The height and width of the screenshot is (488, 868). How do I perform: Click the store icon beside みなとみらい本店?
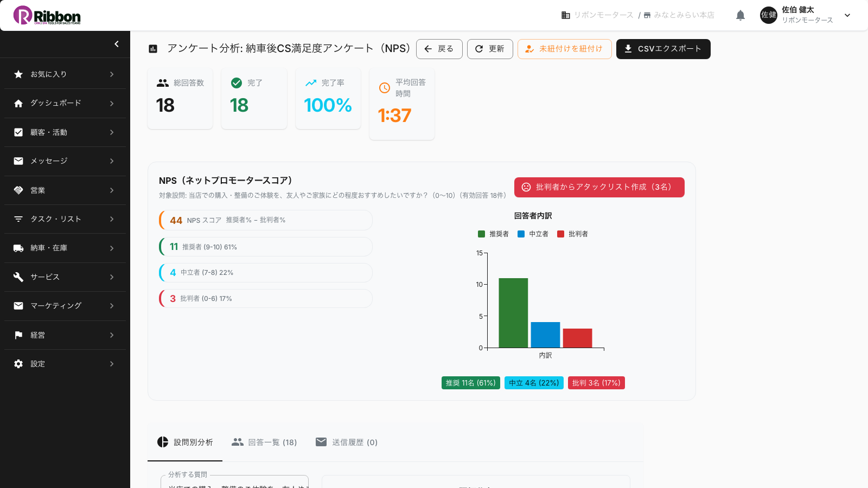click(647, 15)
